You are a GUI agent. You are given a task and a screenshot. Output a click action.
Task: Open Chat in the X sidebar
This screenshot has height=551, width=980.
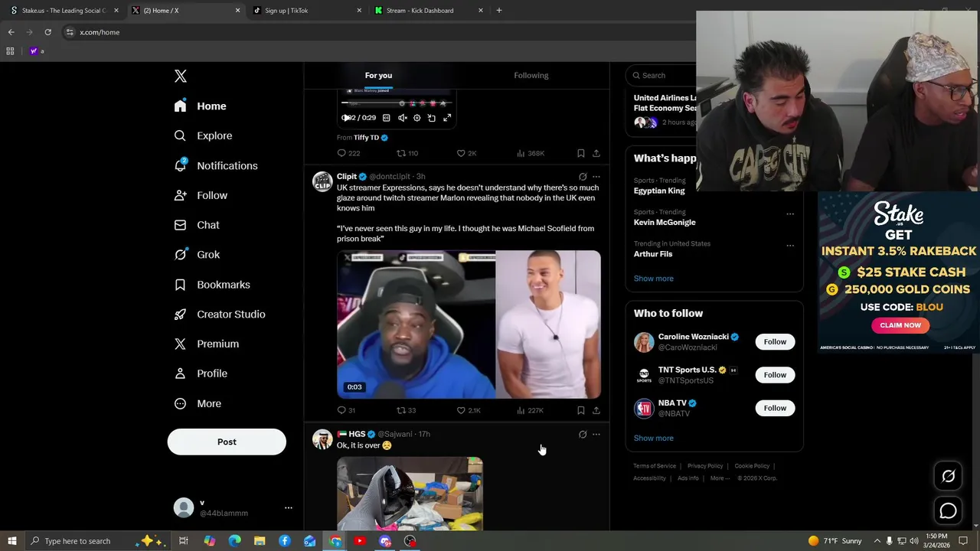coord(197,225)
